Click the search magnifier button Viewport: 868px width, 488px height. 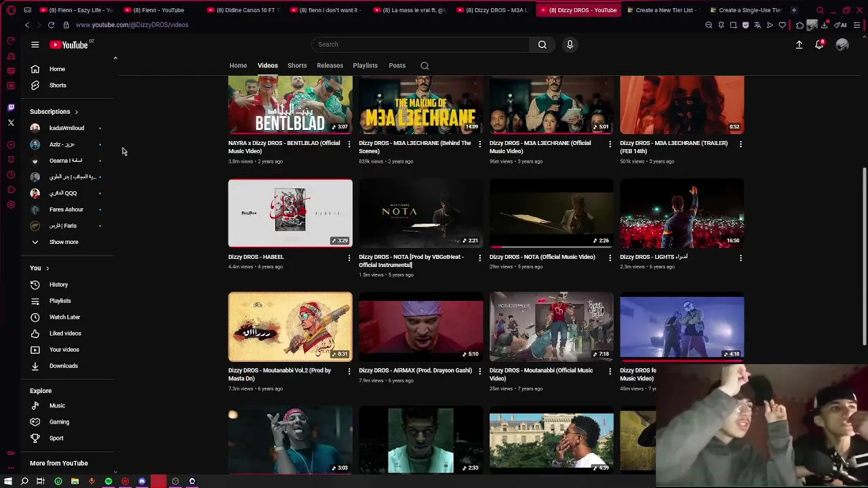[542, 45]
